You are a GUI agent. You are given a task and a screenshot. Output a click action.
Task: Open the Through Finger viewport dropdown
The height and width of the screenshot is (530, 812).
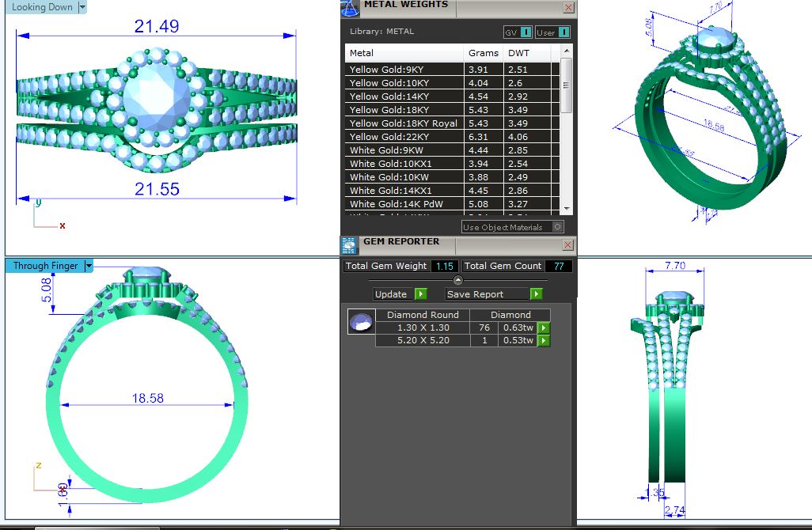[x=89, y=266]
